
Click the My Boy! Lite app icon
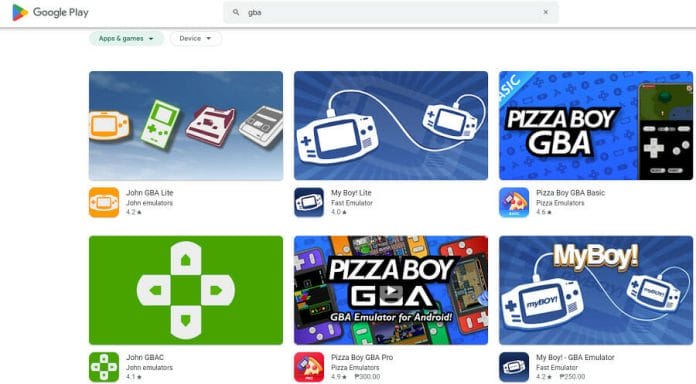tap(309, 202)
